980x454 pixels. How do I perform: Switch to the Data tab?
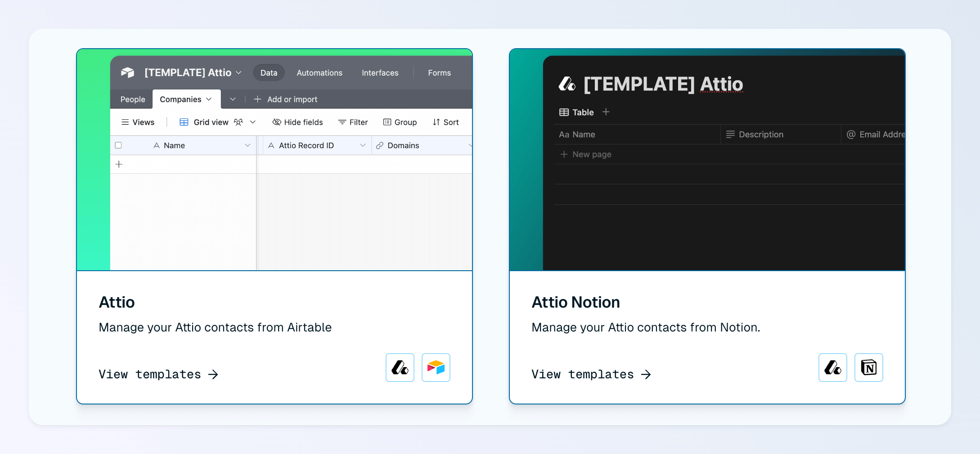tap(269, 73)
